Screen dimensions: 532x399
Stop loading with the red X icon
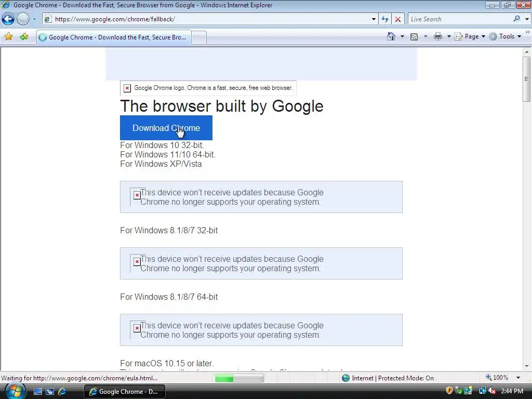pyautogui.click(x=398, y=19)
